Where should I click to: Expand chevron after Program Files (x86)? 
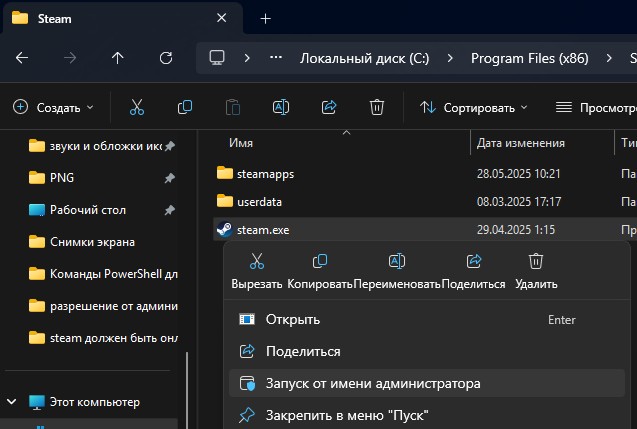tap(609, 58)
